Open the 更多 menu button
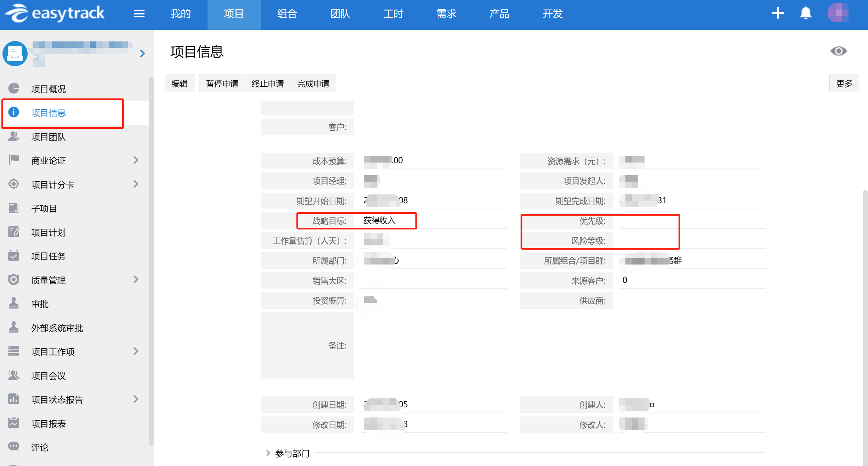The image size is (868, 466). click(x=844, y=84)
